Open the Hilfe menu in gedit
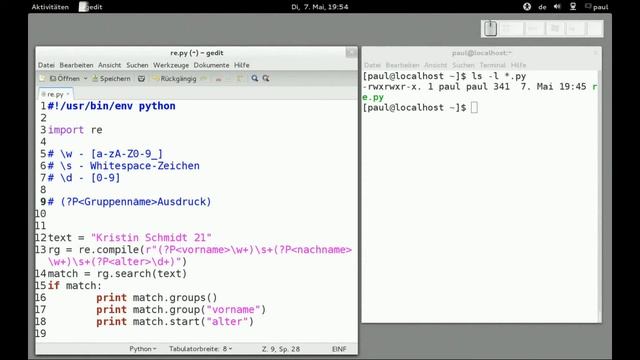The height and width of the screenshot is (360, 640). pyautogui.click(x=242, y=65)
